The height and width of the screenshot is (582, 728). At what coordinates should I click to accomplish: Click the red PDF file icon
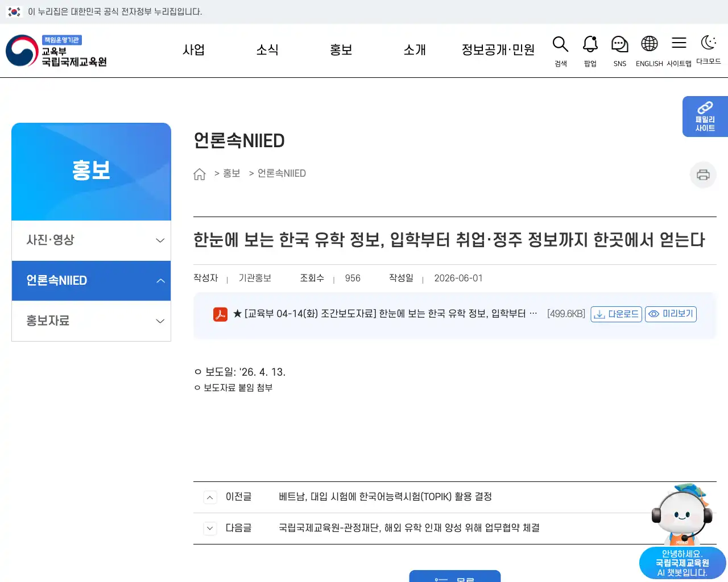(220, 314)
